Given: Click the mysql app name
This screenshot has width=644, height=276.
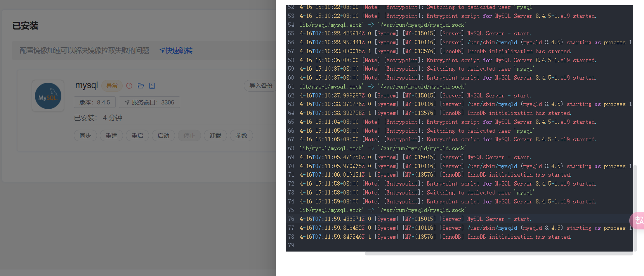Looking at the screenshot, I should [x=87, y=85].
